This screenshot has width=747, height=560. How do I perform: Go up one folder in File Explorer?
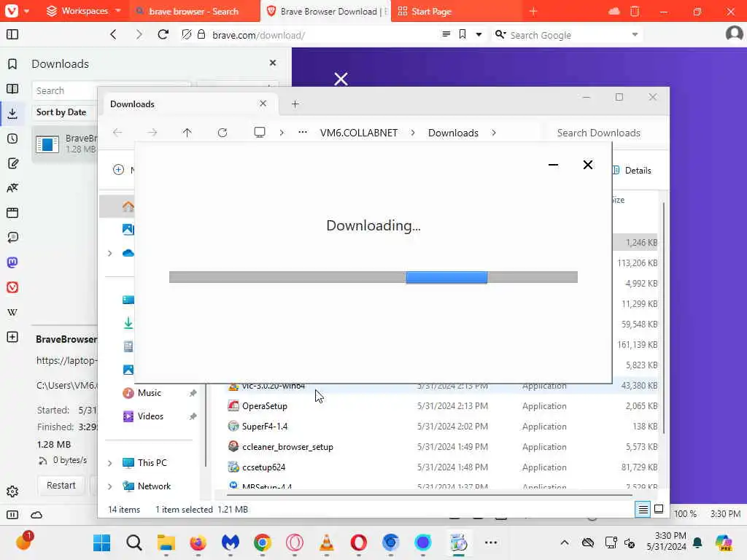pos(187,133)
